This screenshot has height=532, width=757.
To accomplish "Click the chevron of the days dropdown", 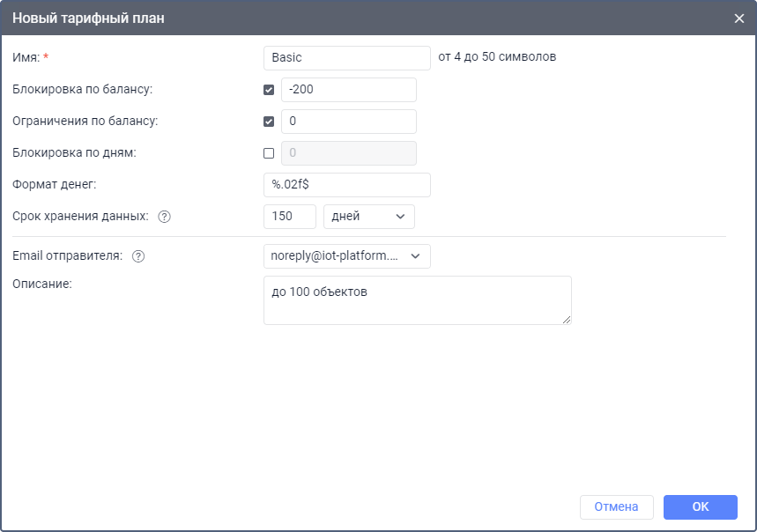I will click(400, 217).
